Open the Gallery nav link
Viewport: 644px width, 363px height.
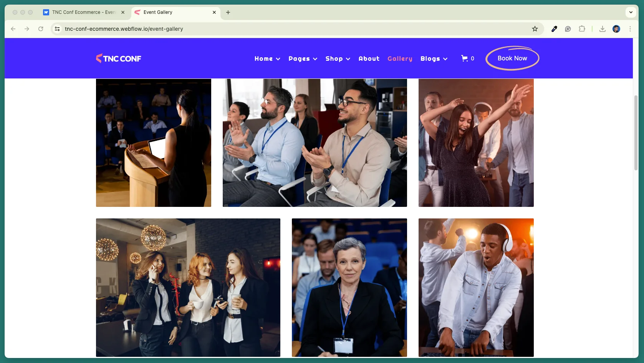[400, 58]
